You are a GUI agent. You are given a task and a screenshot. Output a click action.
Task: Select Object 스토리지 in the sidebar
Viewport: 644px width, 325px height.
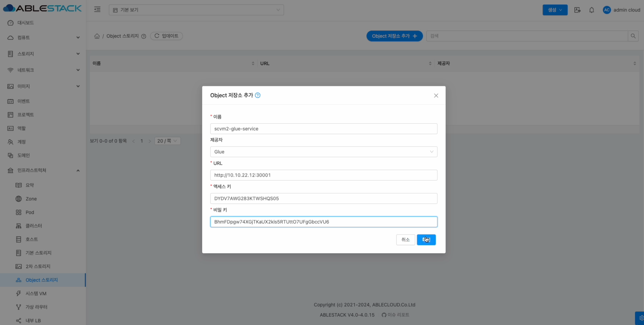[43, 280]
